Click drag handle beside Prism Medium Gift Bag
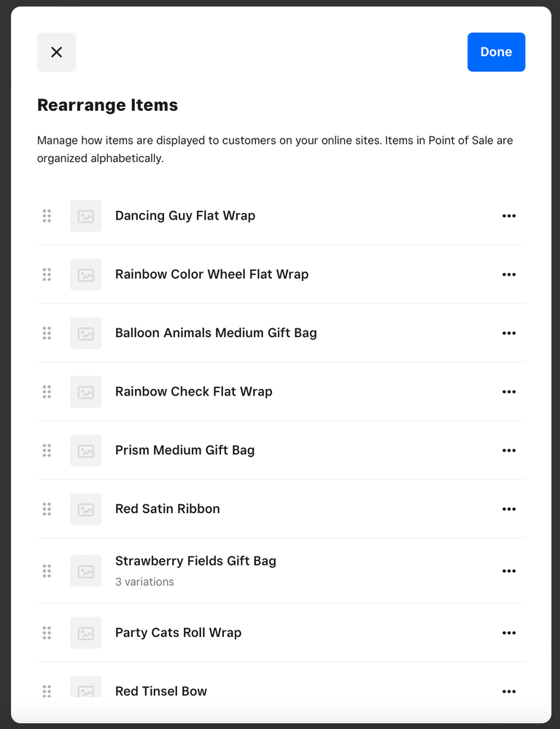The width and height of the screenshot is (560, 729). point(47,450)
